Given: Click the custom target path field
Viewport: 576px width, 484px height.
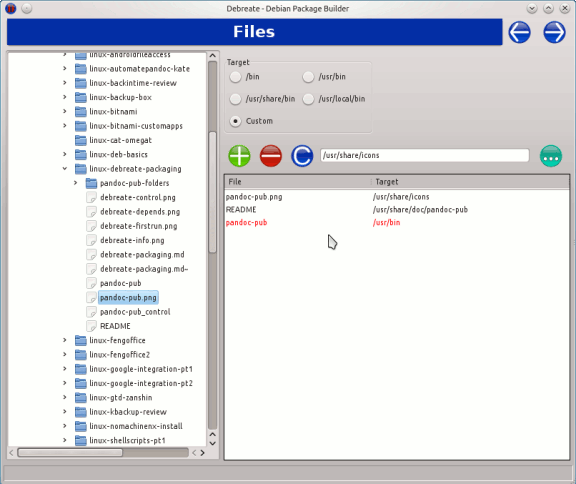Looking at the screenshot, I should (x=424, y=155).
